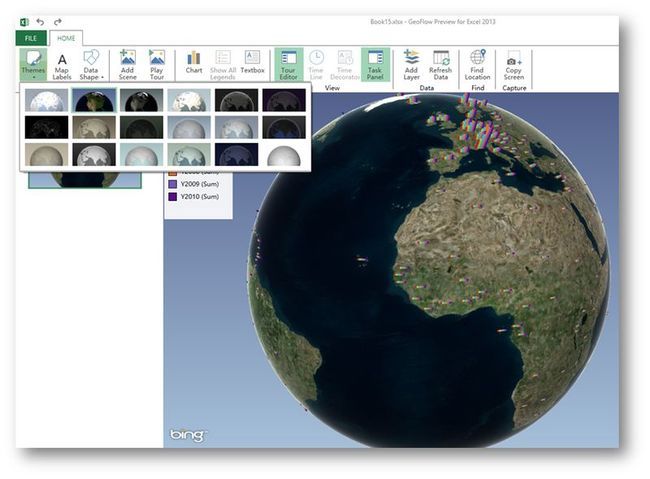This screenshot has width=650, height=479.
Task: Select the first tan theme in bottom row
Action: tap(46, 154)
